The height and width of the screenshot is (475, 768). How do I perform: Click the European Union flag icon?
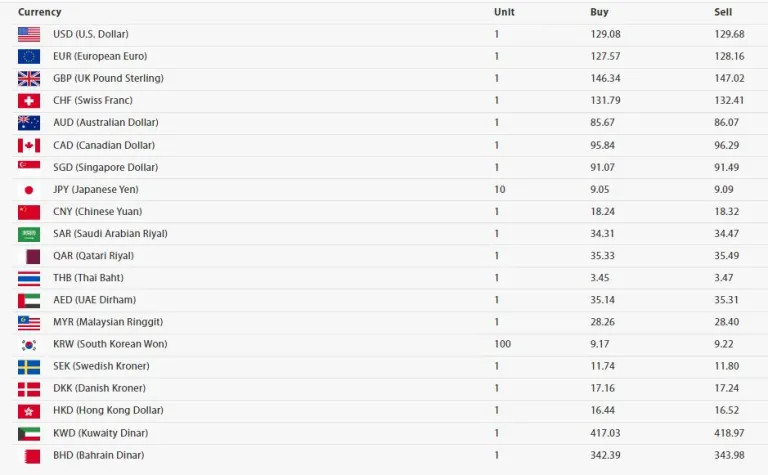point(29,56)
